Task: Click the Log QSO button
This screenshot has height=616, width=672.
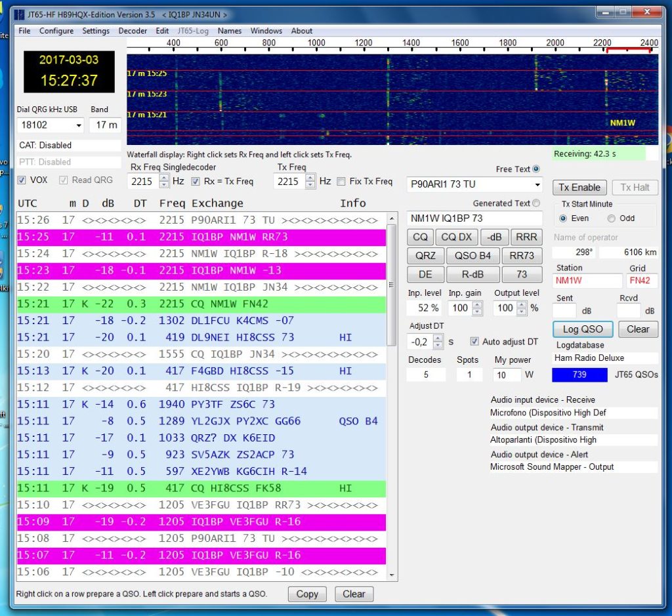Action: click(x=583, y=329)
